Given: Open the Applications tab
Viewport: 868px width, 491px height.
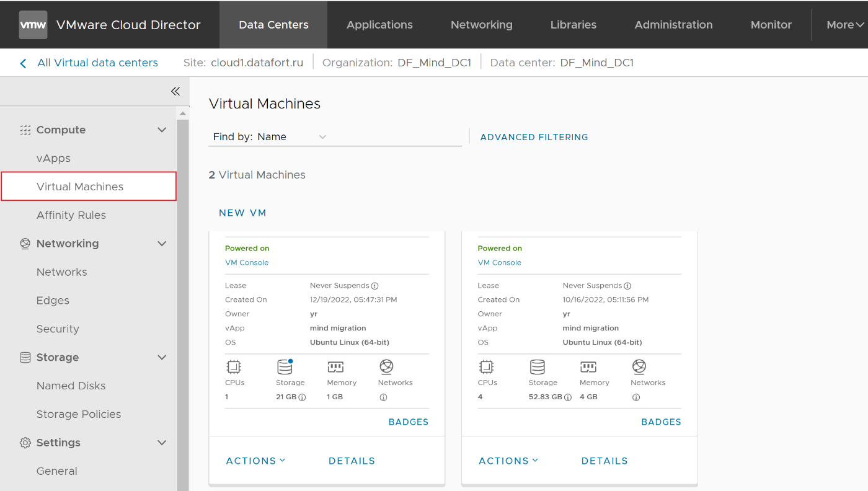Looking at the screenshot, I should point(379,25).
